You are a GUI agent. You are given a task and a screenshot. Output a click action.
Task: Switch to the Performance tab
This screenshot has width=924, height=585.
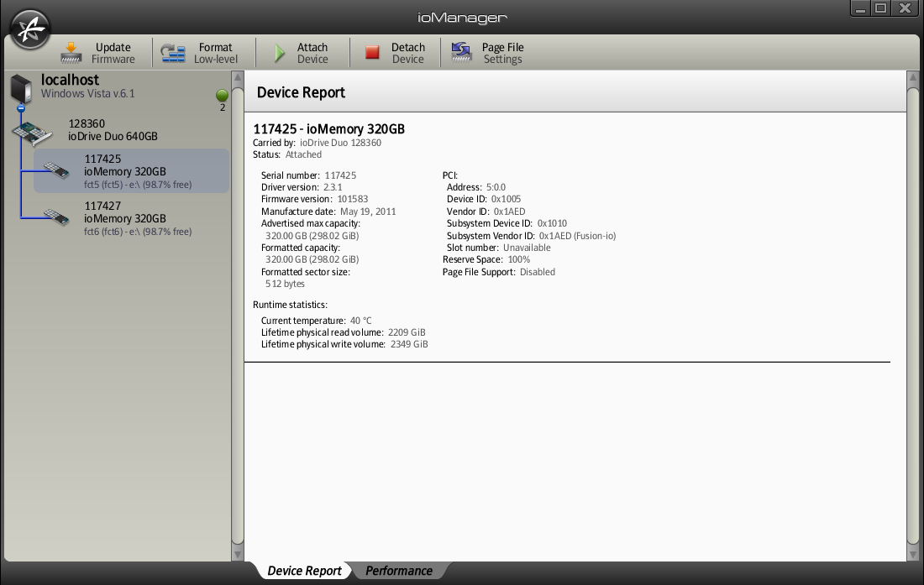point(398,571)
